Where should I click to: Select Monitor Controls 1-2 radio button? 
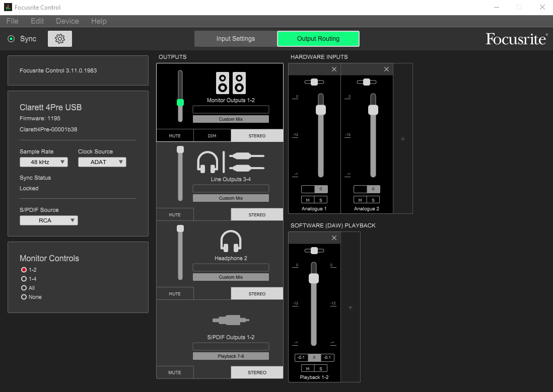pos(24,270)
